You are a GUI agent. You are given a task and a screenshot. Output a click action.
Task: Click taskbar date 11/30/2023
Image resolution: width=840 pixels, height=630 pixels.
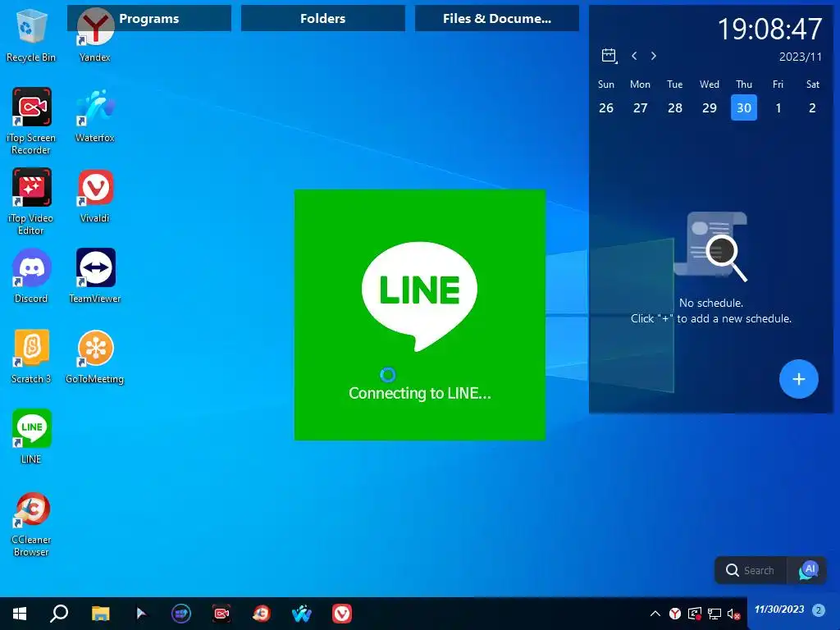(x=779, y=609)
